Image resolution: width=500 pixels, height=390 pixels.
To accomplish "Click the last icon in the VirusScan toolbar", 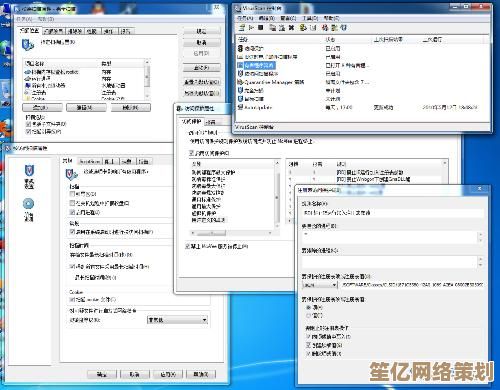I will click(343, 28).
